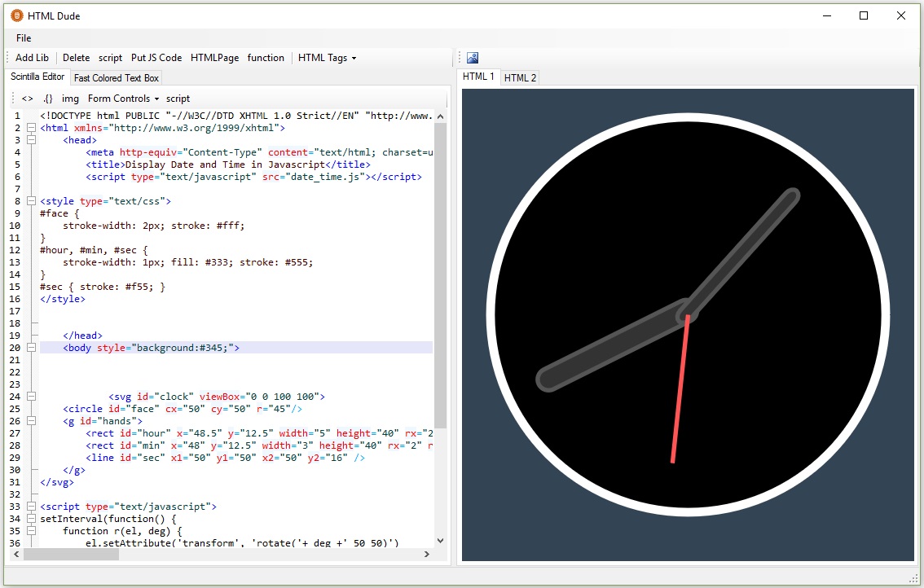Click the HTMLPage toolbar button

click(214, 58)
